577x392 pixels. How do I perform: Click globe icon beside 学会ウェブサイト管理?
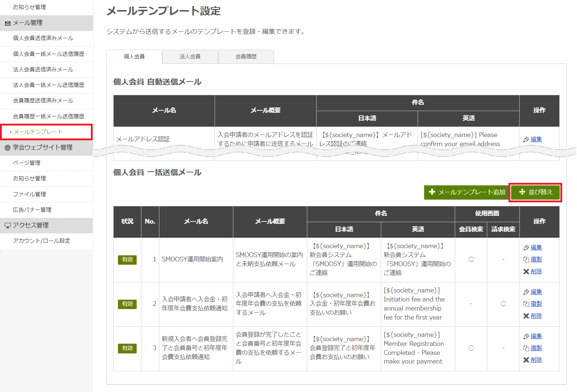[8, 147]
